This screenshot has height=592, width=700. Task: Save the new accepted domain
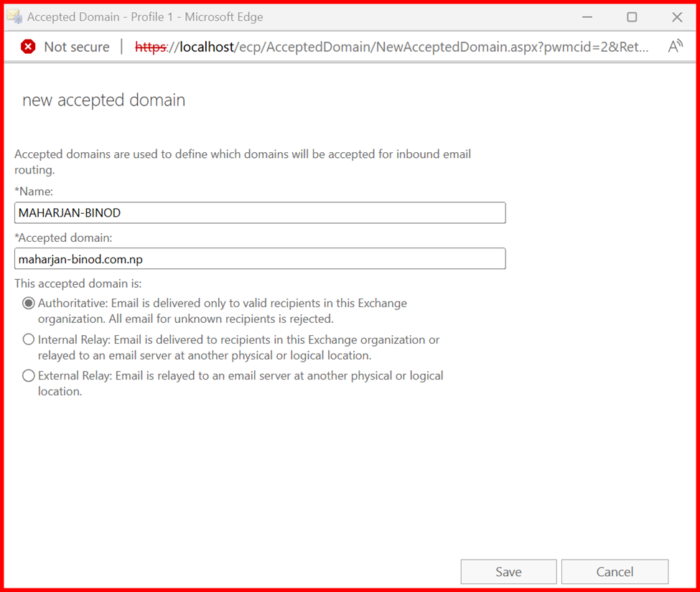point(508,572)
